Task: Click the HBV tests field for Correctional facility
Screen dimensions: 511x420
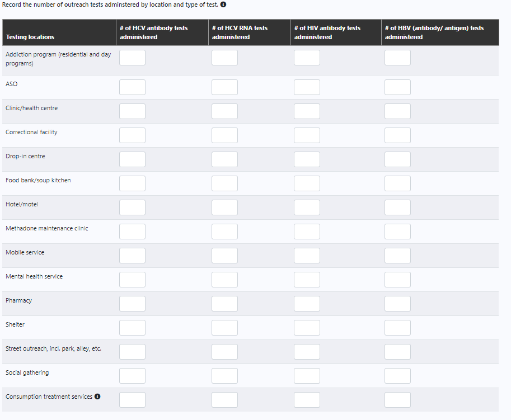Action: [397, 135]
